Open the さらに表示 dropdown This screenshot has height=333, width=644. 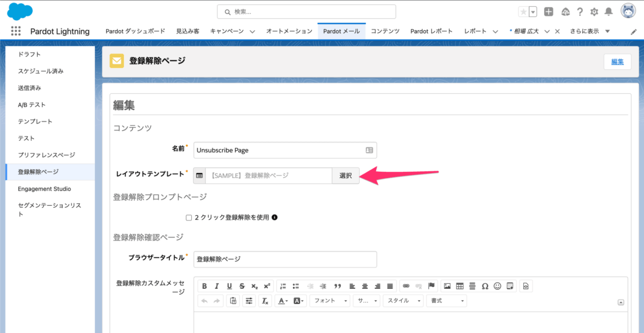pyautogui.click(x=589, y=31)
